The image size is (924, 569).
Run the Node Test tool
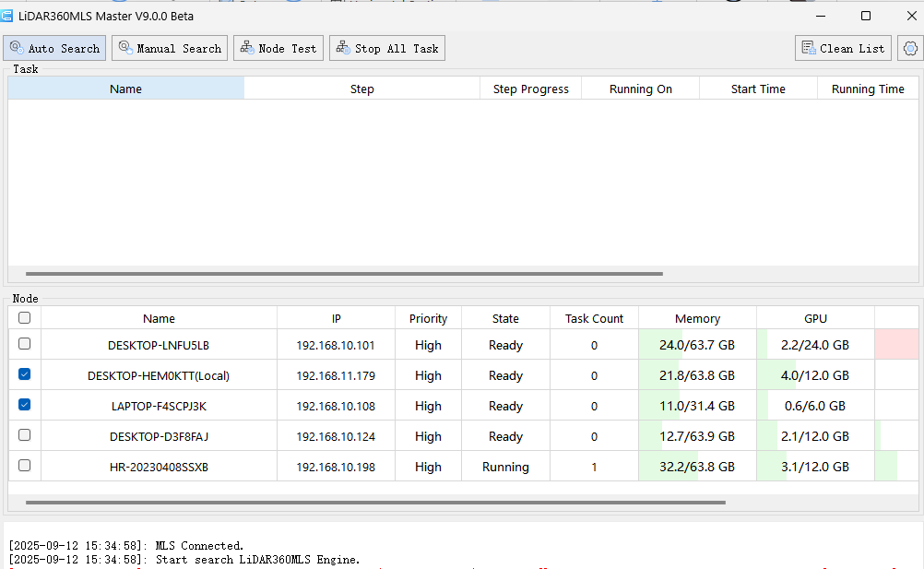[x=278, y=48]
